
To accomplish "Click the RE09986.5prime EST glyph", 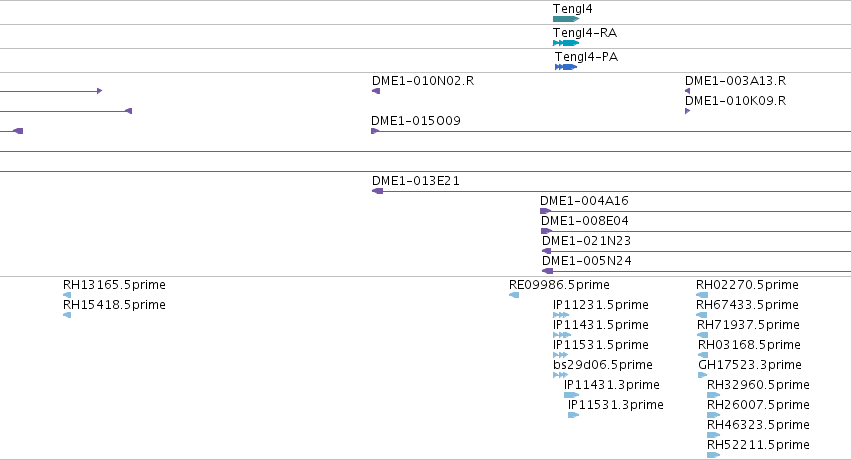I will coord(514,295).
